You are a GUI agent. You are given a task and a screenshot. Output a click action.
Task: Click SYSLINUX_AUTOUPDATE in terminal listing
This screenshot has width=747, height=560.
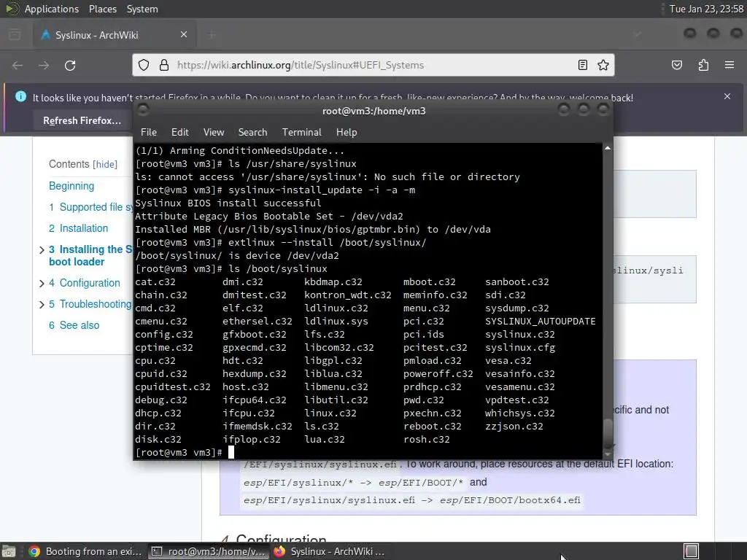(x=541, y=322)
